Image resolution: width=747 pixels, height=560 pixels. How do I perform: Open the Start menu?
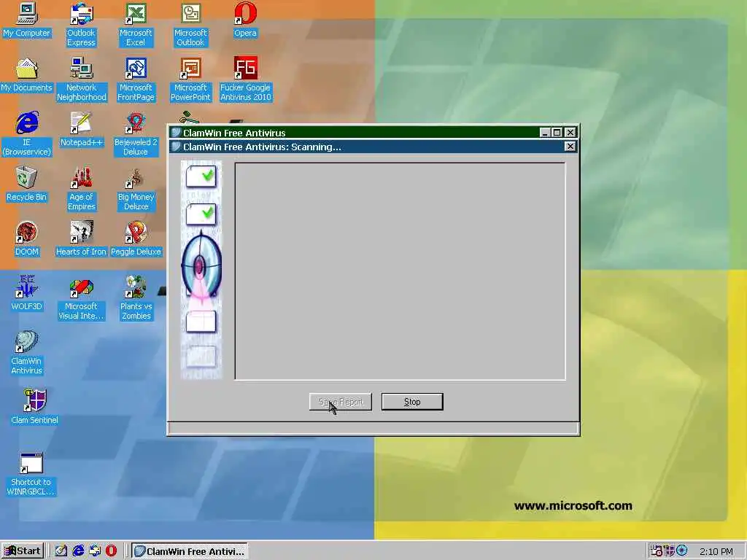pos(23,551)
